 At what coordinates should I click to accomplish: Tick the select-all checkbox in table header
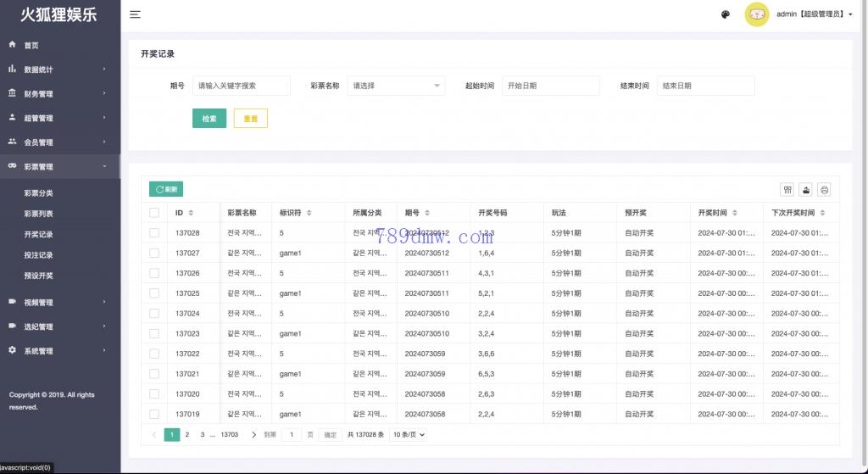click(x=154, y=213)
